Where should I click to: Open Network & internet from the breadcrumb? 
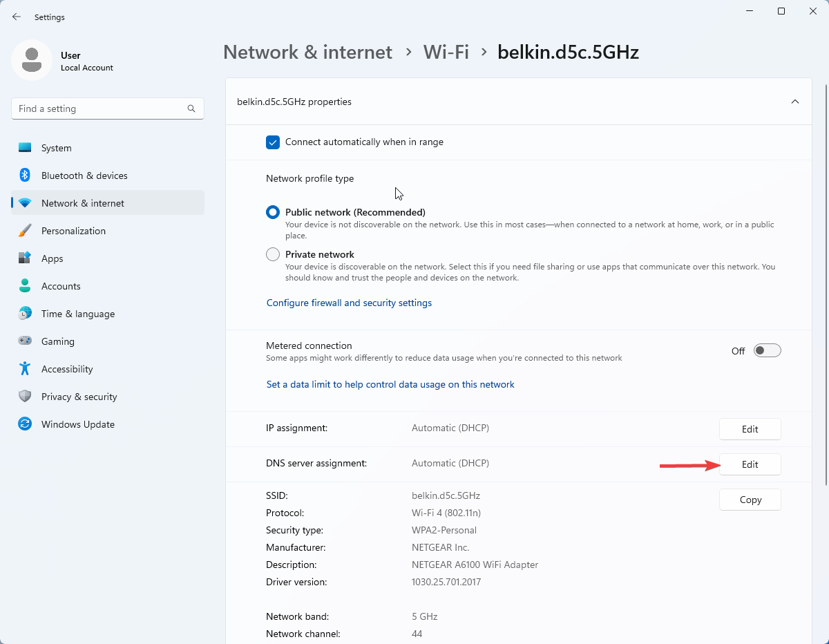click(307, 52)
